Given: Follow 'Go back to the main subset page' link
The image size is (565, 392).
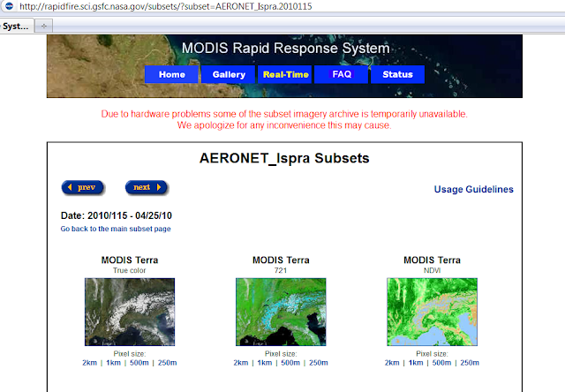Looking at the screenshot, I should tap(116, 229).
